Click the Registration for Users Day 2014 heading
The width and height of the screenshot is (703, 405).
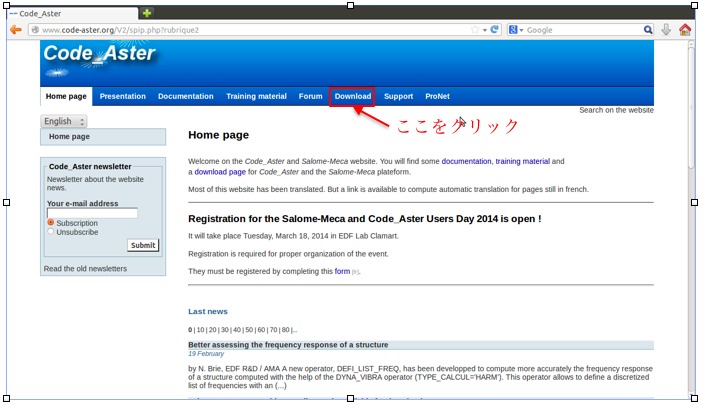tap(365, 219)
